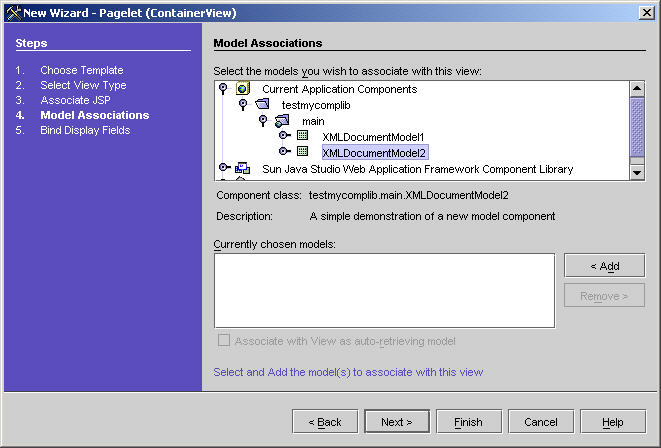661x448 pixels.
Task: Click in Currently chosen models list
Action: point(384,290)
